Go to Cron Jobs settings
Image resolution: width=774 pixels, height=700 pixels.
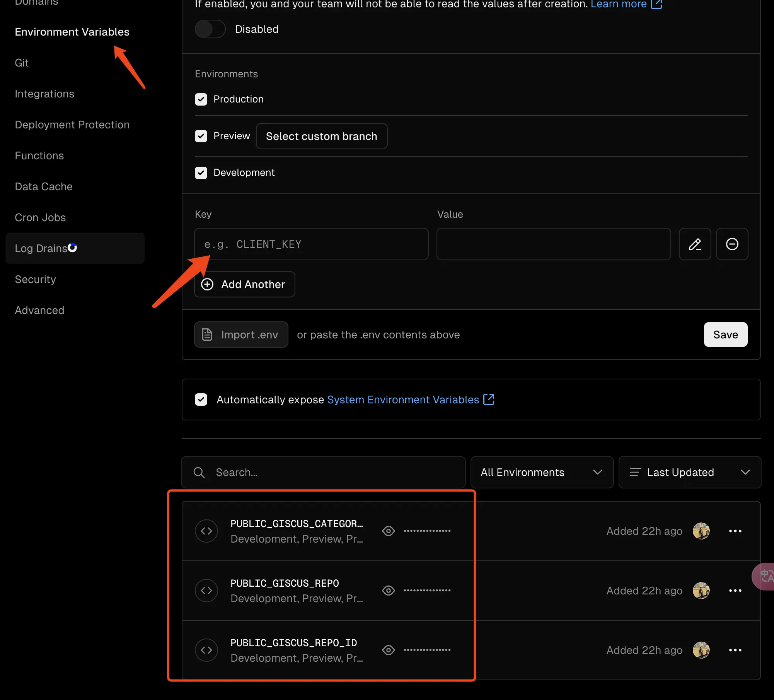pyautogui.click(x=40, y=217)
